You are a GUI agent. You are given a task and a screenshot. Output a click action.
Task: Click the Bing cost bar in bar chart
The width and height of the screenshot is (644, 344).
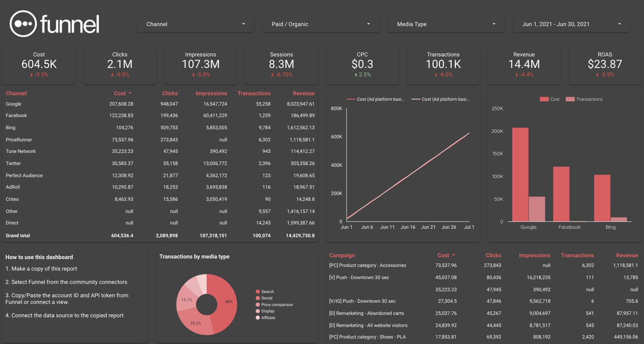tap(602, 198)
